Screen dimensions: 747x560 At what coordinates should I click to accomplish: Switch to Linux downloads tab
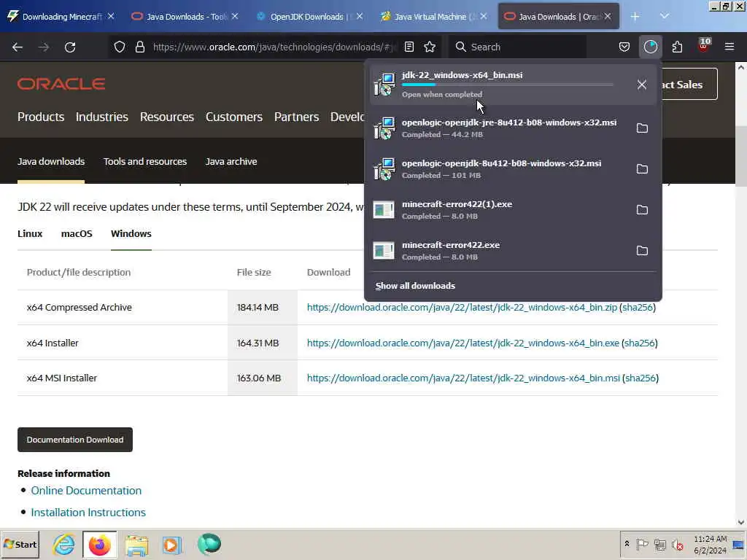(30, 234)
